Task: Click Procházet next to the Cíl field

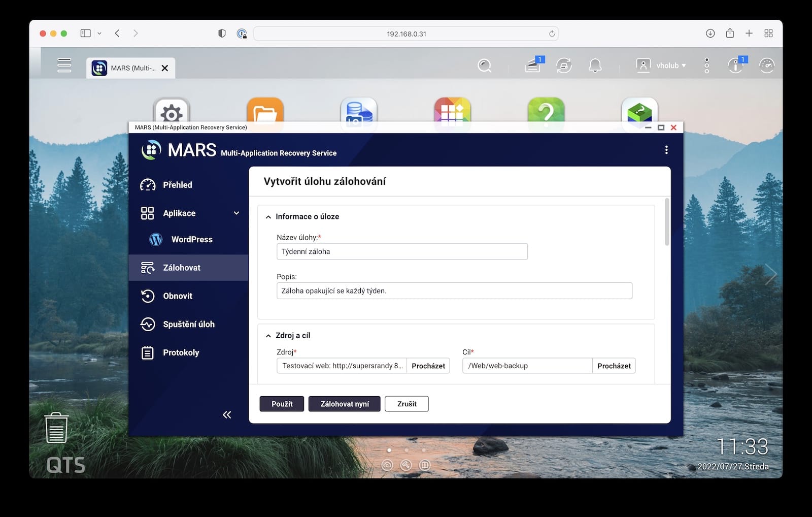Action: [614, 366]
